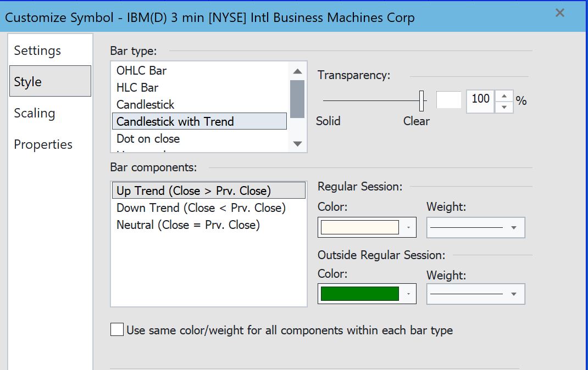
Task: Enable same color/weight for all components
Action: pyautogui.click(x=117, y=329)
